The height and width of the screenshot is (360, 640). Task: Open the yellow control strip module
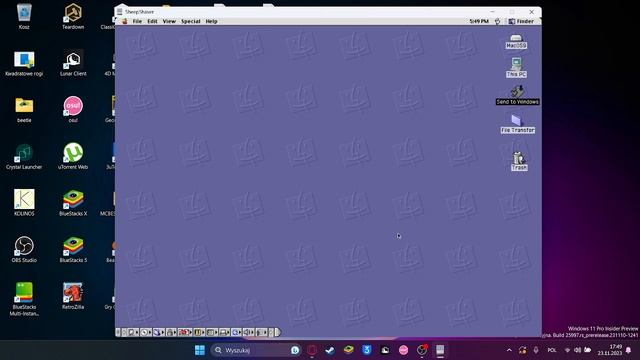pos(198,332)
